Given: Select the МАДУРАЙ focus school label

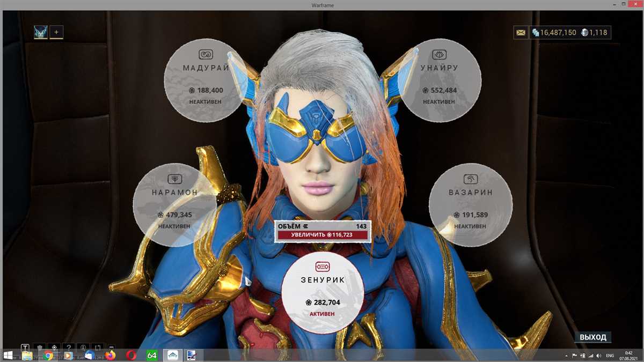Looking at the screenshot, I should 206,68.
